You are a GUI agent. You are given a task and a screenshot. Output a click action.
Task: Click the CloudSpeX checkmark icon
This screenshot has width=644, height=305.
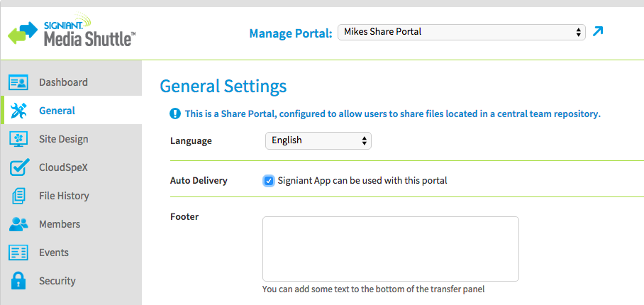tap(18, 167)
